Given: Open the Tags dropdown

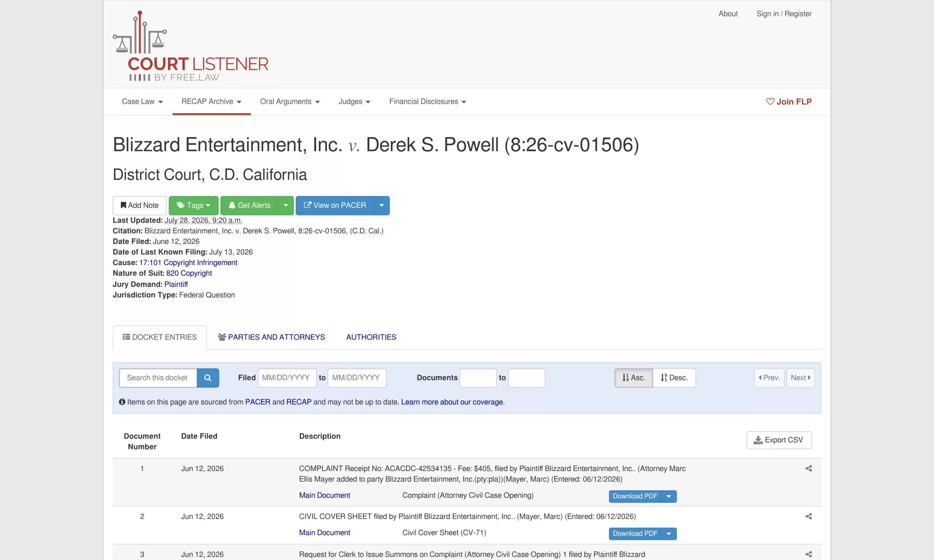Looking at the screenshot, I should 193,205.
